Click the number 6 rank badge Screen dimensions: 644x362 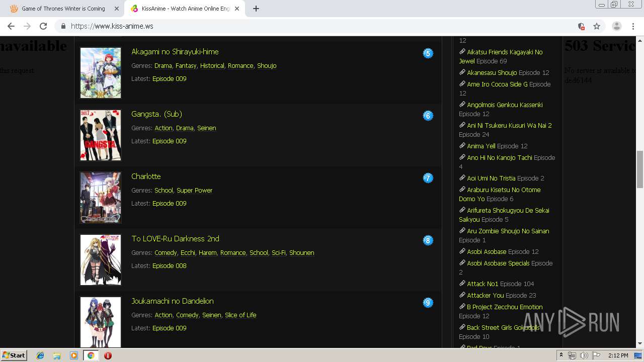(428, 116)
